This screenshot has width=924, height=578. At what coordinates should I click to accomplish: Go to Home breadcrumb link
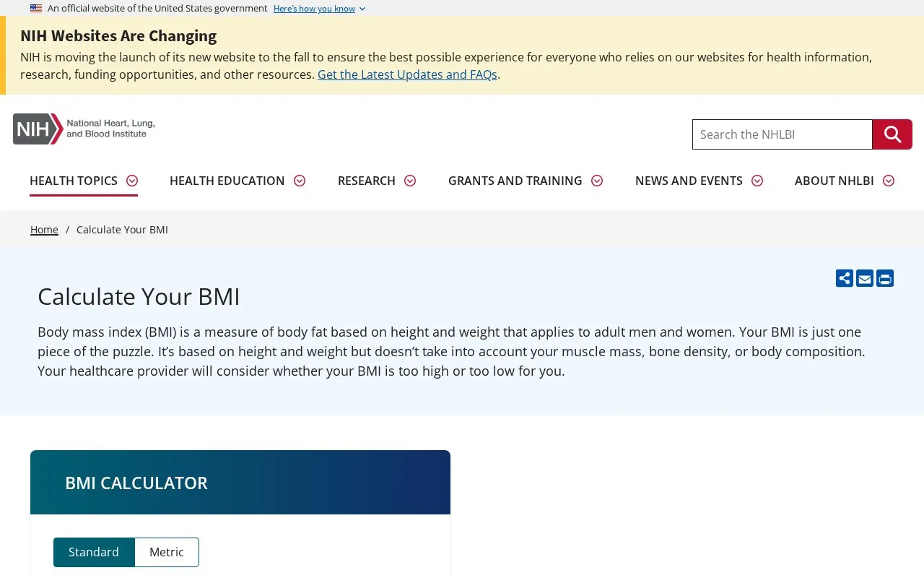pyautogui.click(x=44, y=230)
